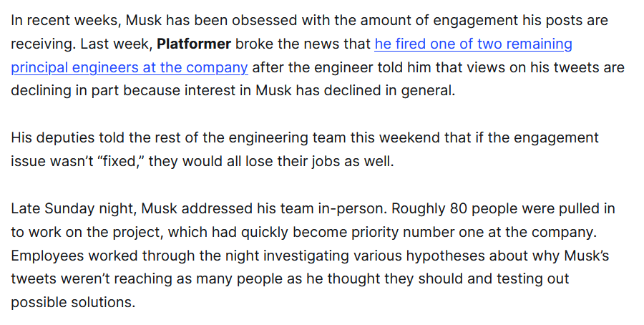Image resolution: width=644 pixels, height=325 pixels.
Task: Click the phrase "Late Sunday night"
Action: point(73,209)
